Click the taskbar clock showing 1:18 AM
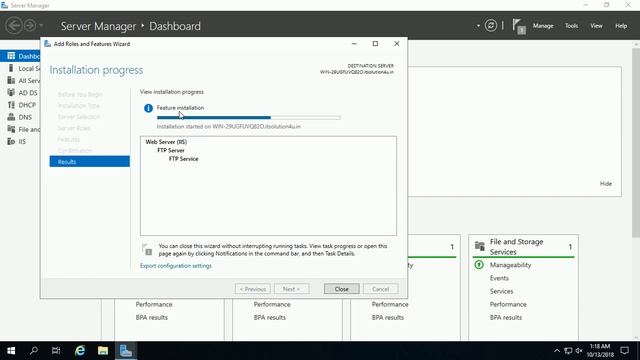The image size is (640, 360). (600, 351)
